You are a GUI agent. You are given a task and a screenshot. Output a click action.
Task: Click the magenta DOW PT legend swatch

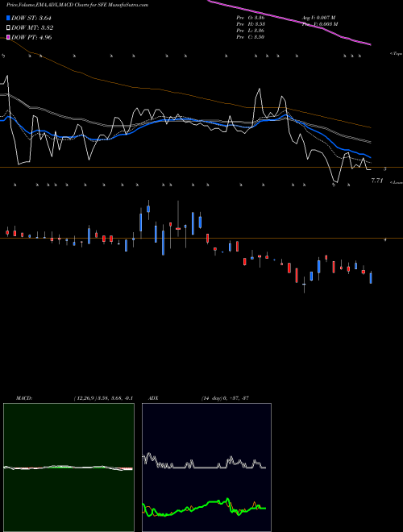(x=8, y=37)
